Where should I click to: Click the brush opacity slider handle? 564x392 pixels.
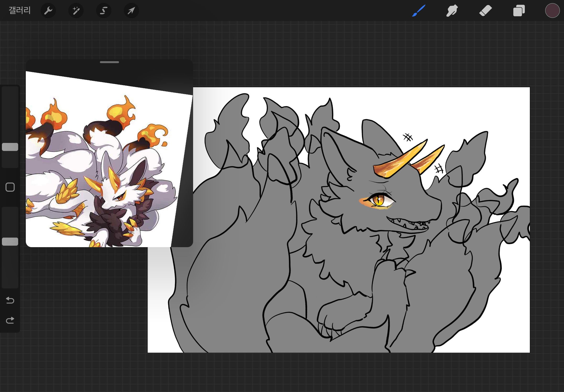click(10, 242)
